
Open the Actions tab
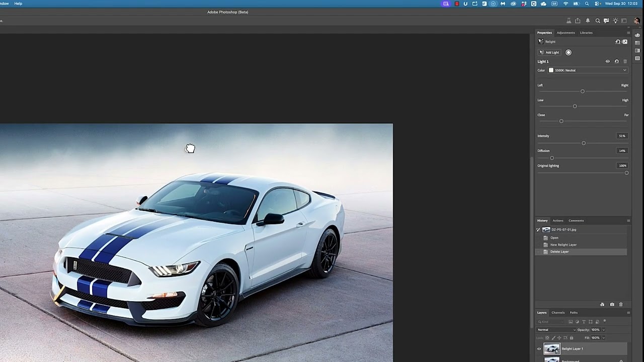pyautogui.click(x=558, y=221)
